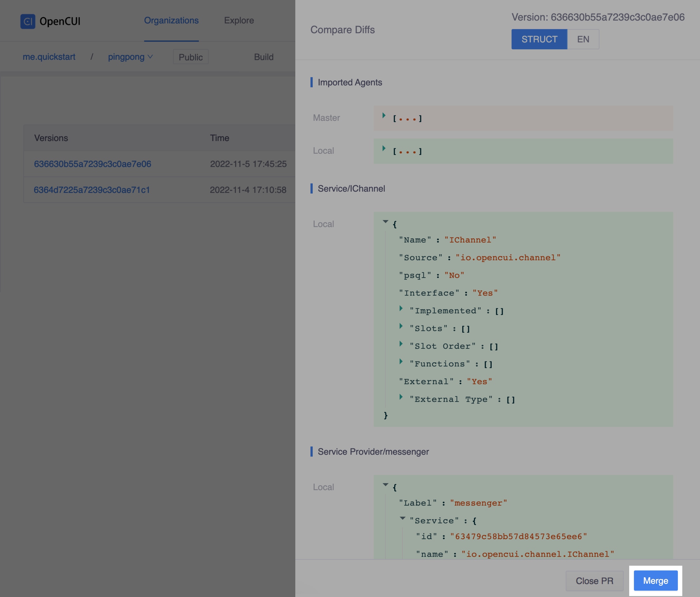The height and width of the screenshot is (597, 700).
Task: Collapse the Service/IChannel Local JSON object
Action: pos(385,222)
